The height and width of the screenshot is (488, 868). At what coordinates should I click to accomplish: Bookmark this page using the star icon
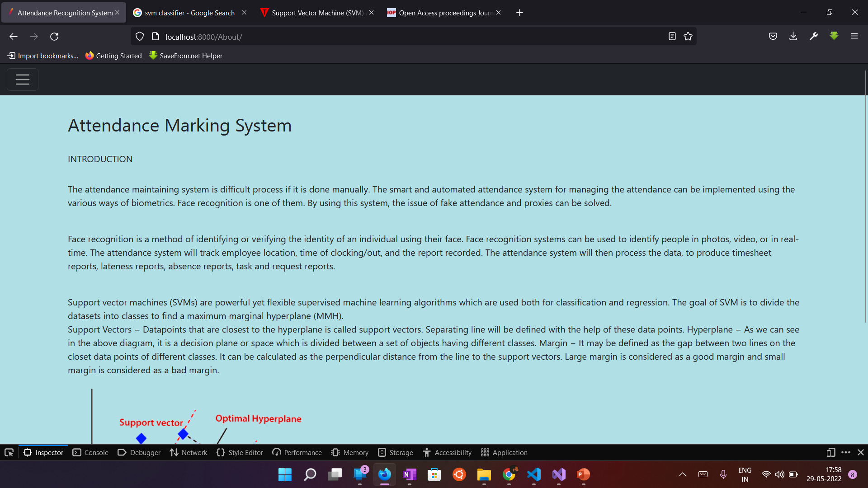pyautogui.click(x=688, y=36)
